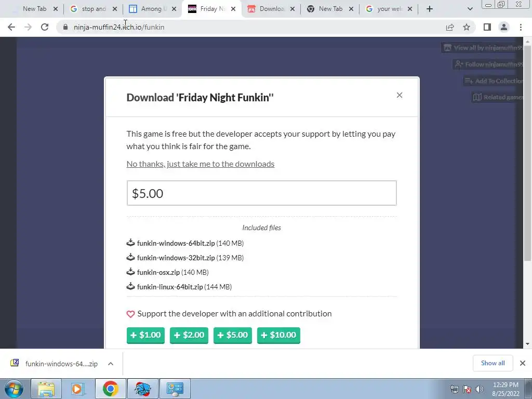The width and height of the screenshot is (532, 399).
Task: Close the Friday Night Funkin' download dialog
Action: pyautogui.click(x=400, y=96)
